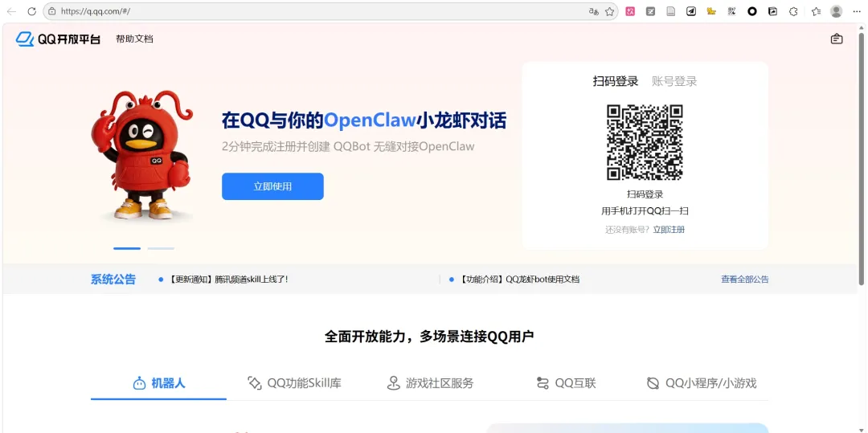Add this page to favorites star
Image resolution: width=868 pixels, height=433 pixels.
(609, 11)
